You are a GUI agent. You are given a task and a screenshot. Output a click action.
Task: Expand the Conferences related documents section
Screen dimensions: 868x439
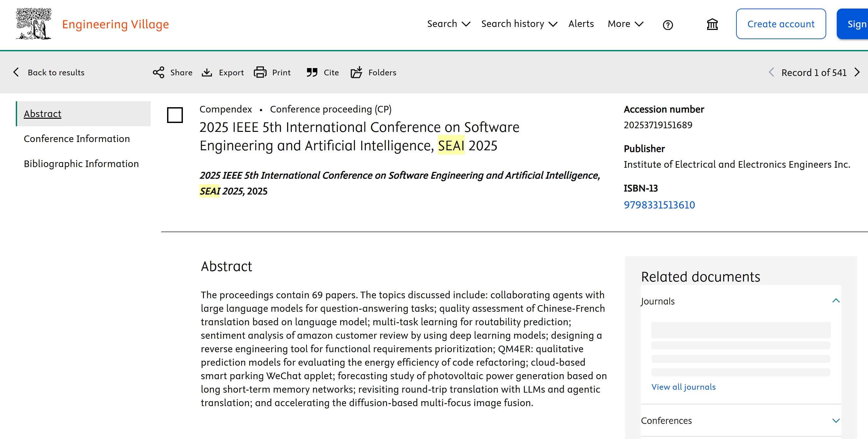[x=836, y=421]
